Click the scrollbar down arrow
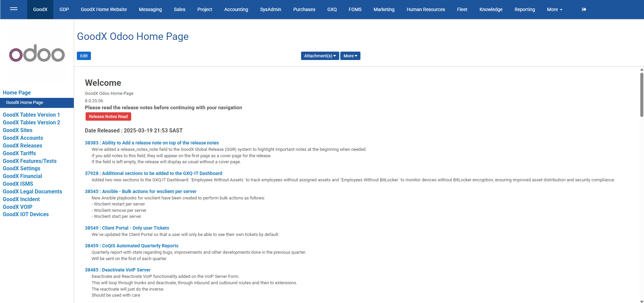The height and width of the screenshot is (303, 644). (642, 301)
